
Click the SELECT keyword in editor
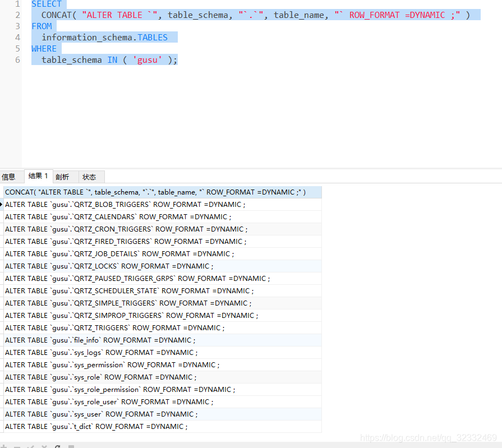[47, 4]
